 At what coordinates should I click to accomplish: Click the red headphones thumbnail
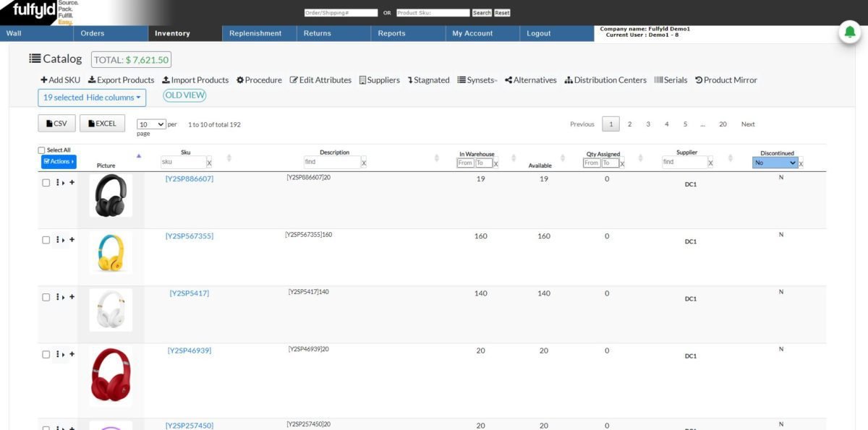[x=111, y=377]
